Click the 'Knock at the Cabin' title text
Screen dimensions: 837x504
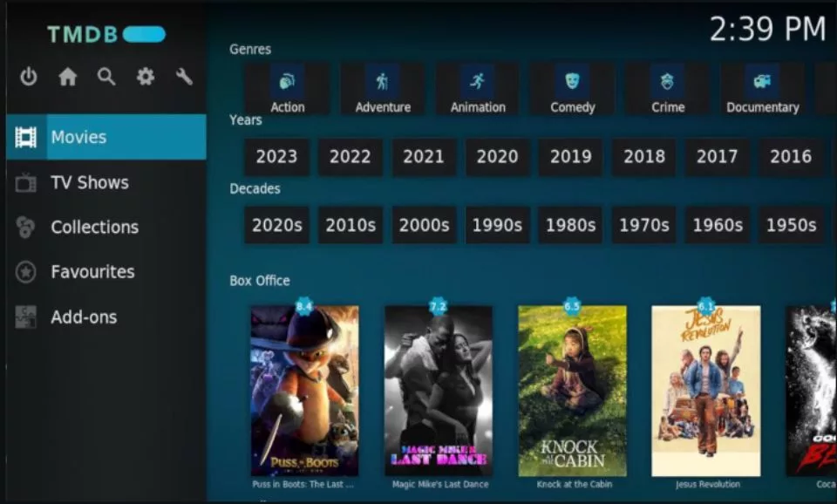click(575, 484)
